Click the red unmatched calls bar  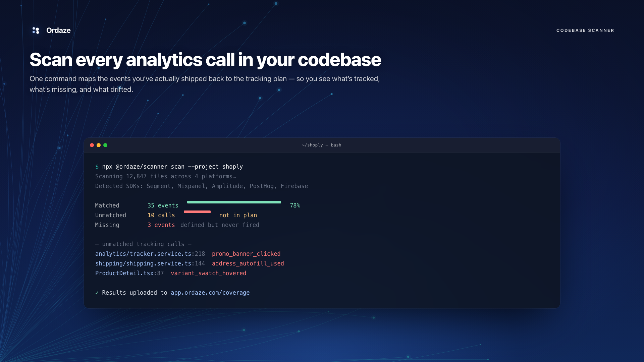[197, 212]
